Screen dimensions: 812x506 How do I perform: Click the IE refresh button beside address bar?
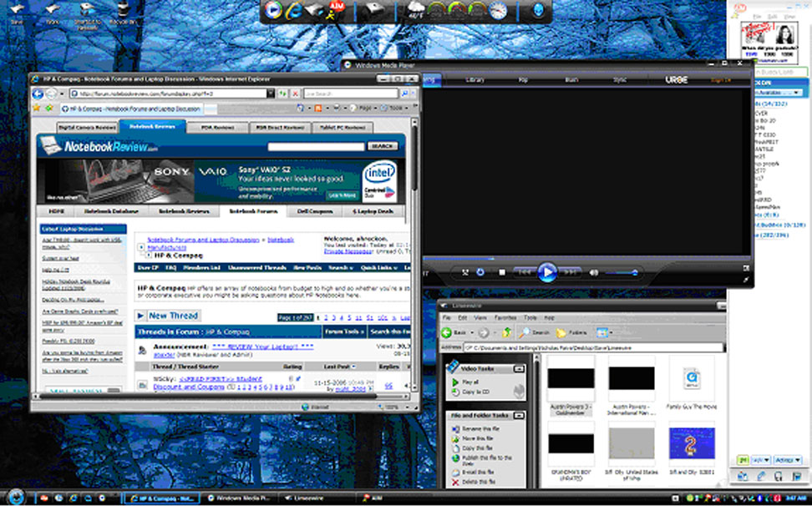tap(282, 94)
